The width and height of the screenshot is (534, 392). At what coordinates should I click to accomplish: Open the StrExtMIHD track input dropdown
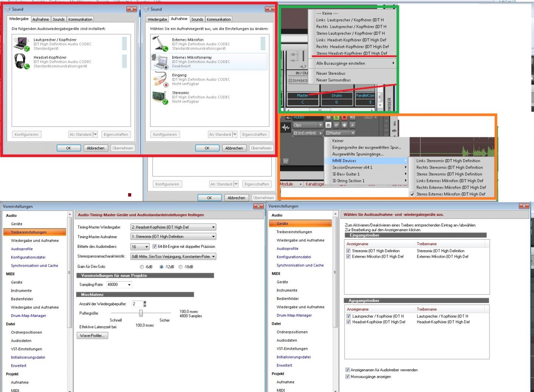click(x=308, y=133)
